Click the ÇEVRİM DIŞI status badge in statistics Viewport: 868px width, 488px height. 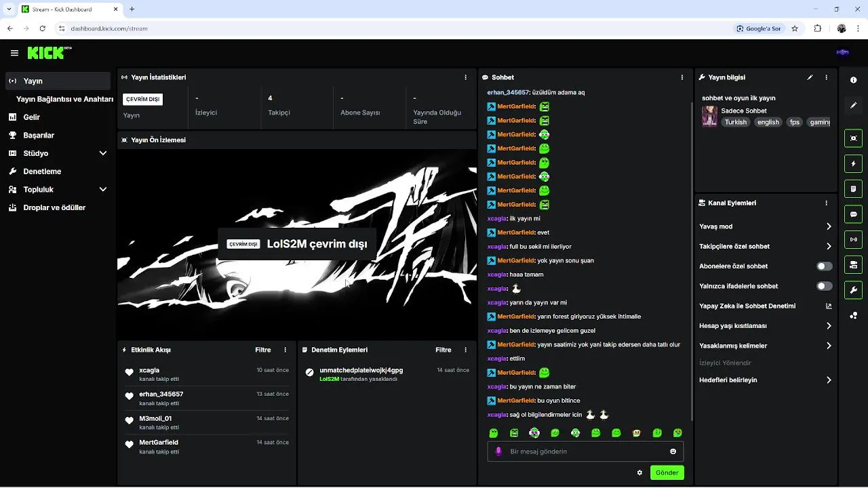(142, 99)
